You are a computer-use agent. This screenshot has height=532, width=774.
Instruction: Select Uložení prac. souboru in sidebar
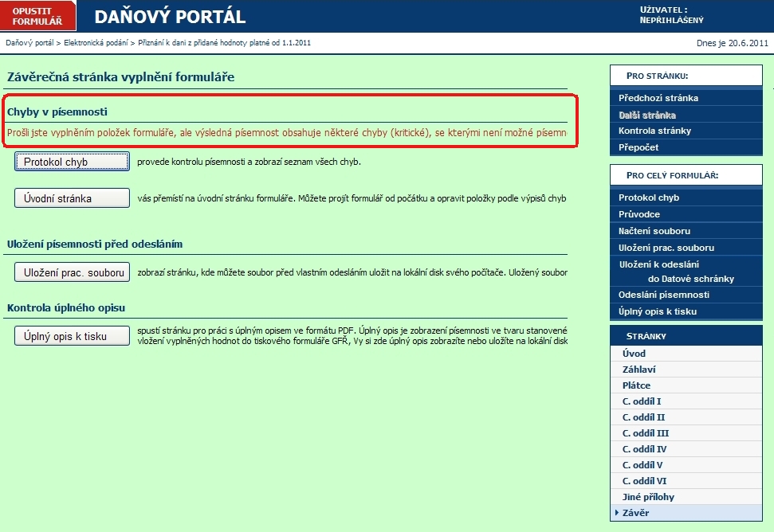coord(686,248)
